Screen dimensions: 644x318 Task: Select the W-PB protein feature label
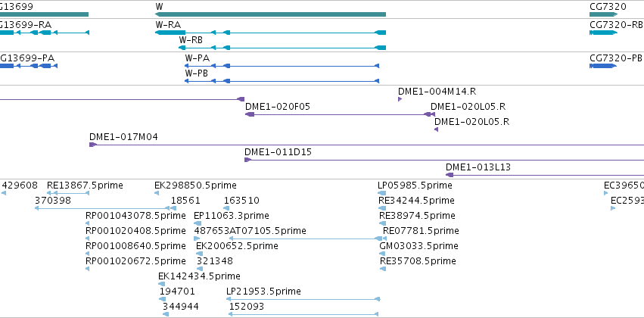tap(196, 73)
